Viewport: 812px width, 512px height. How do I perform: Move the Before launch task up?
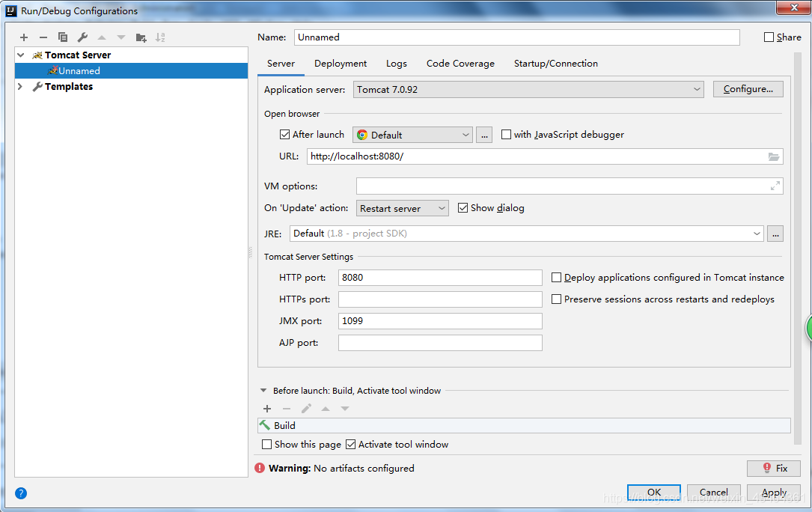coord(326,409)
